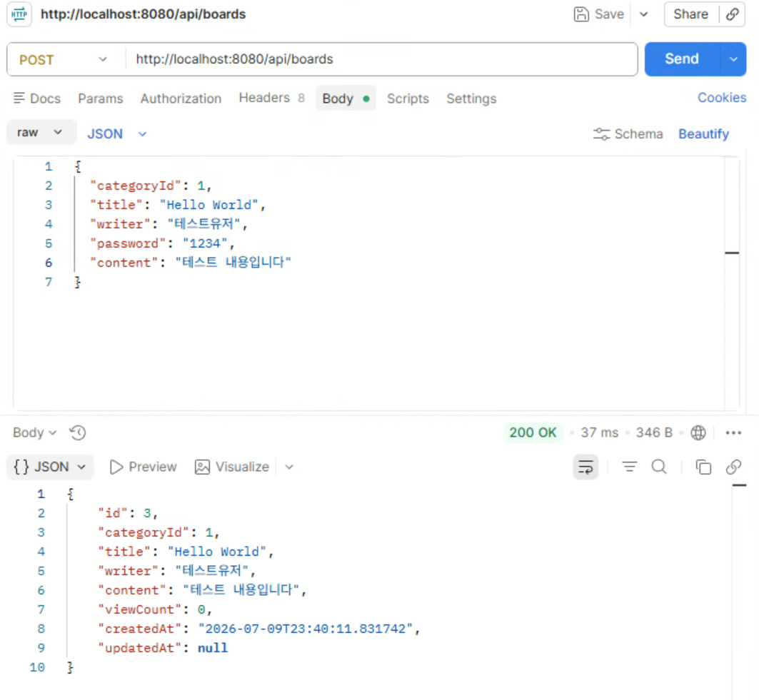Image resolution: width=759 pixels, height=700 pixels.
Task: Switch to the Params tab
Action: coord(100,98)
